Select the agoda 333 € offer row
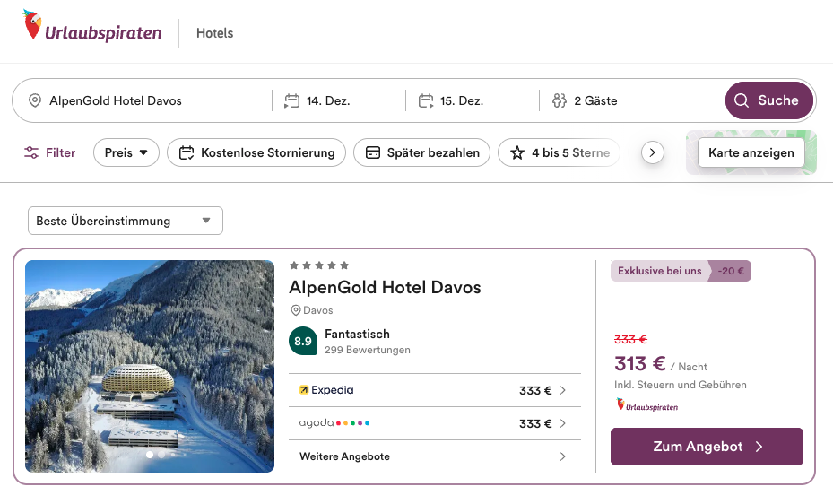833x504 pixels. pyautogui.click(x=434, y=423)
